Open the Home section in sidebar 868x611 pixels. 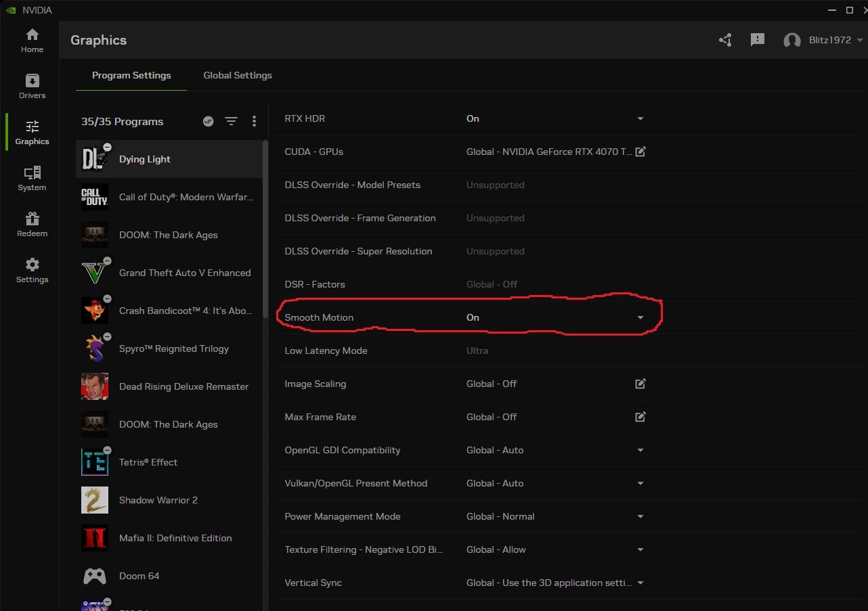32,41
